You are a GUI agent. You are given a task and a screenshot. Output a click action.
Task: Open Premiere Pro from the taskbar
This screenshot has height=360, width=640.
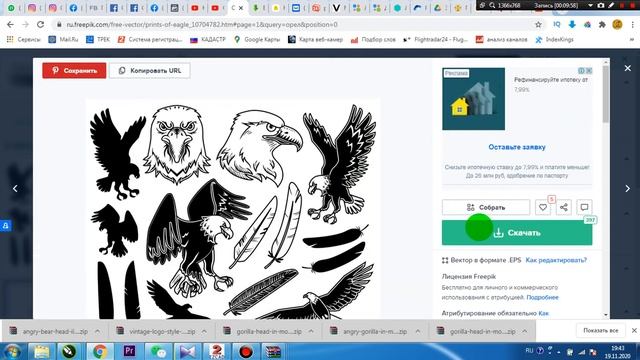pos(129,351)
